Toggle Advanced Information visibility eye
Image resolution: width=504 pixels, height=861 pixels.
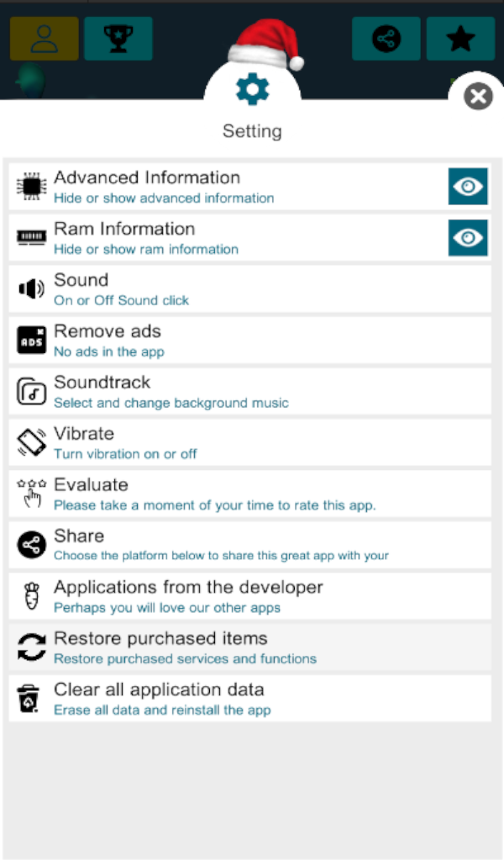[x=467, y=187]
